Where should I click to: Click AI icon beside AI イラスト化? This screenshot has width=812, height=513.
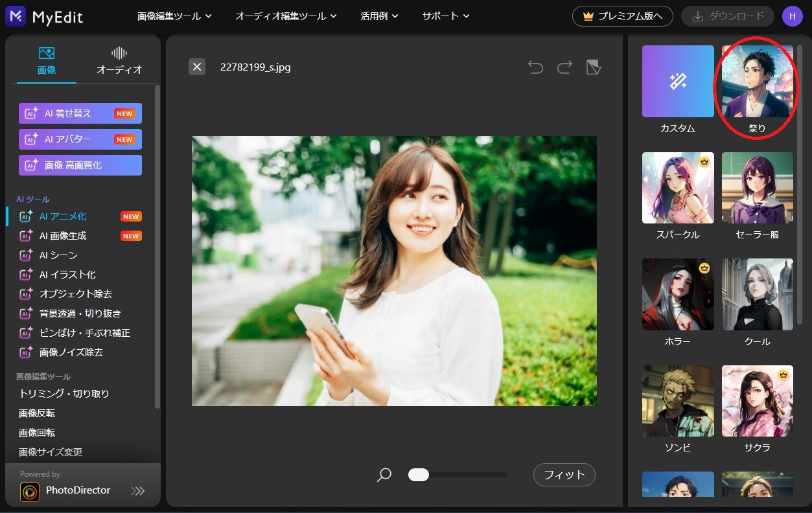point(27,275)
